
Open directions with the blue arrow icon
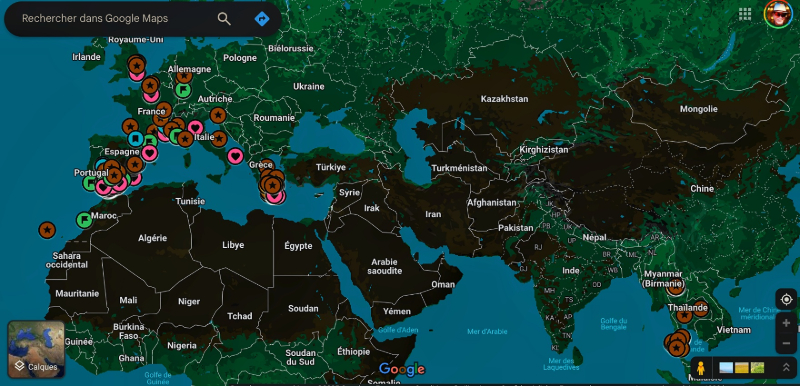pyautogui.click(x=262, y=19)
